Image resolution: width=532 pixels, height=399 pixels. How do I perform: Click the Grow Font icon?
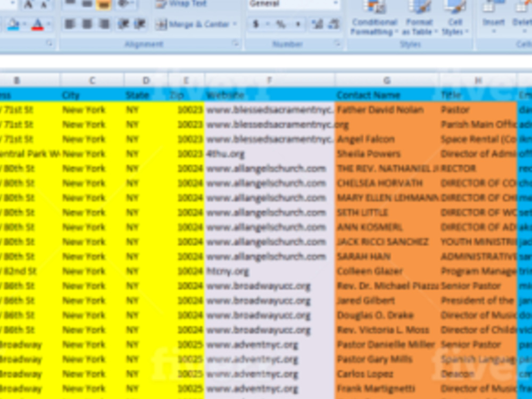[29, 4]
